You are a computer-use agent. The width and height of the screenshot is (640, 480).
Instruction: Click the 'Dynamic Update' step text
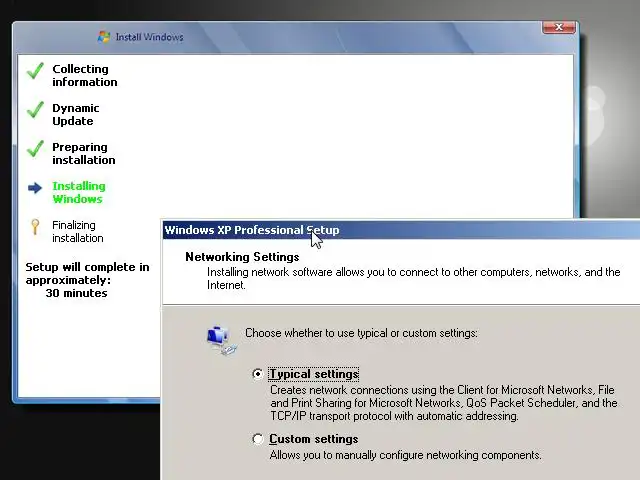point(76,115)
